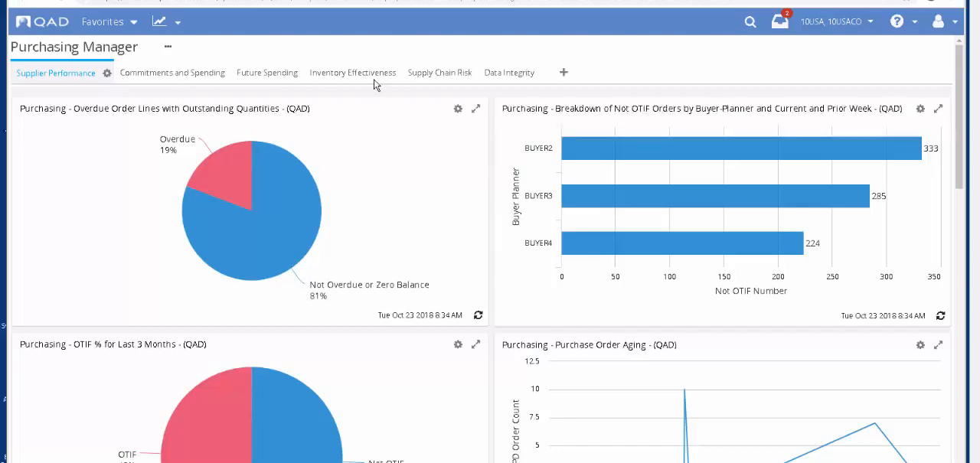Switch to Future Spending tab
This screenshot has height=463, width=980.
coord(267,73)
